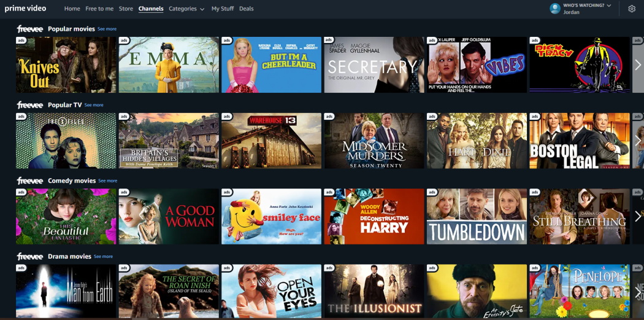Click the Comedy movies row heading

click(x=72, y=181)
